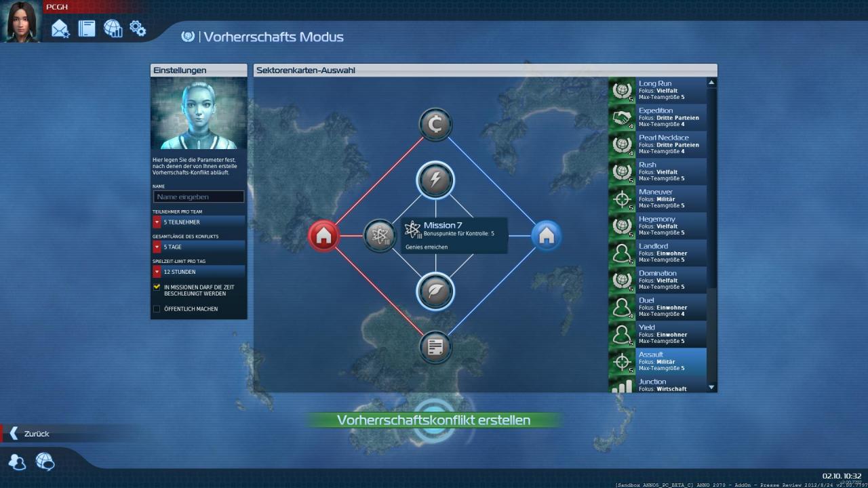Click the Name eingeben input field
This screenshot has width=868, height=488.
pos(199,197)
